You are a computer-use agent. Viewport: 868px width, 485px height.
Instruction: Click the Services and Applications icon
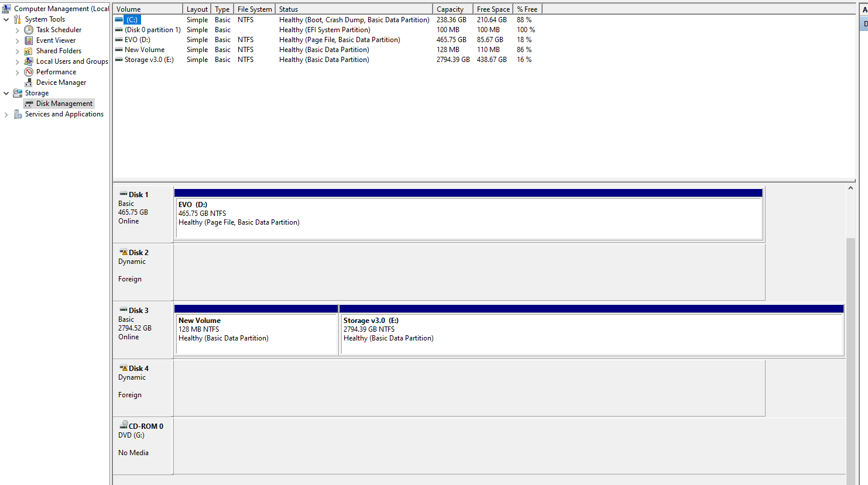(x=18, y=114)
